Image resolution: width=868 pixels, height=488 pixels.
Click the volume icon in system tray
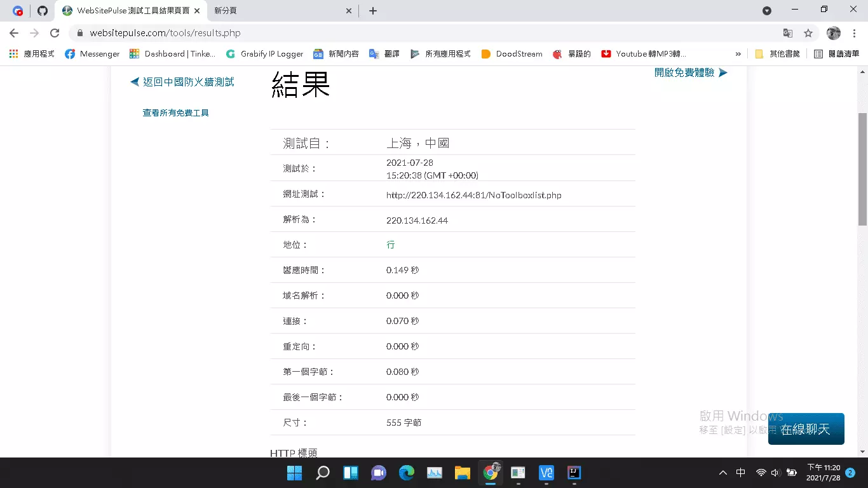click(776, 473)
